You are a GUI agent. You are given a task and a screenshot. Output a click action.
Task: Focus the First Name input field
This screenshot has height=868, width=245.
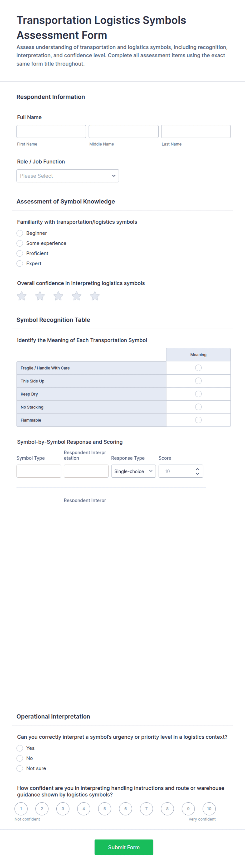[x=51, y=131]
